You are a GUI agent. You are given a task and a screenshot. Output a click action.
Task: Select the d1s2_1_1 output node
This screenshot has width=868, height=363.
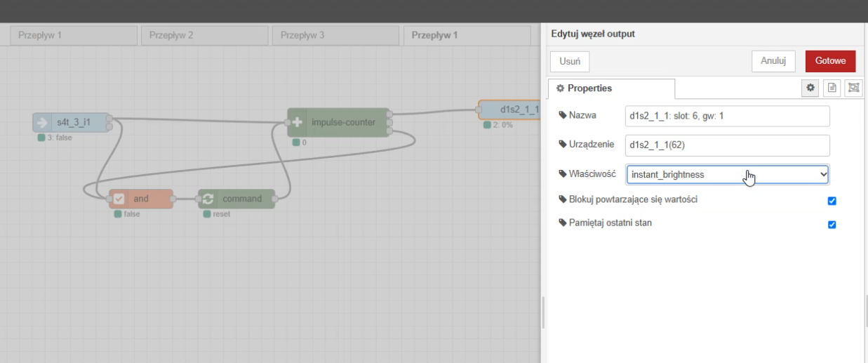pos(509,110)
